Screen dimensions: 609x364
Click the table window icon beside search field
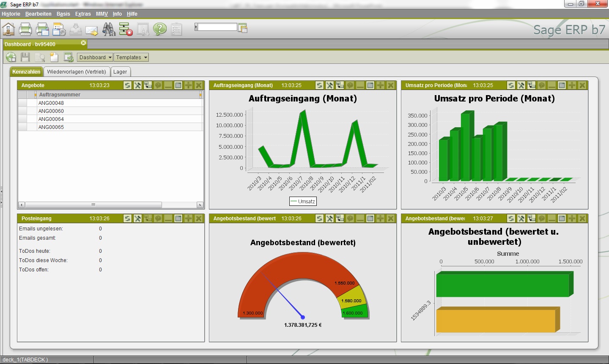[x=243, y=28]
